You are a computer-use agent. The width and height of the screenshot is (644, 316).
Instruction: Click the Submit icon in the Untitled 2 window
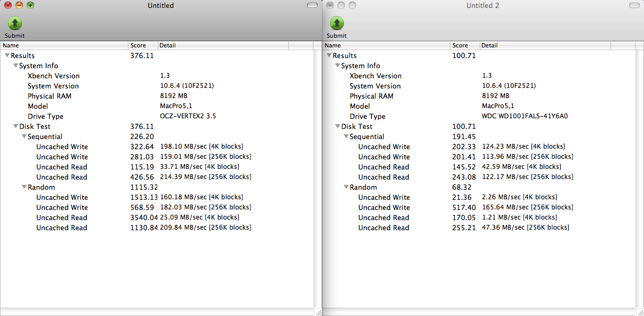[x=336, y=24]
